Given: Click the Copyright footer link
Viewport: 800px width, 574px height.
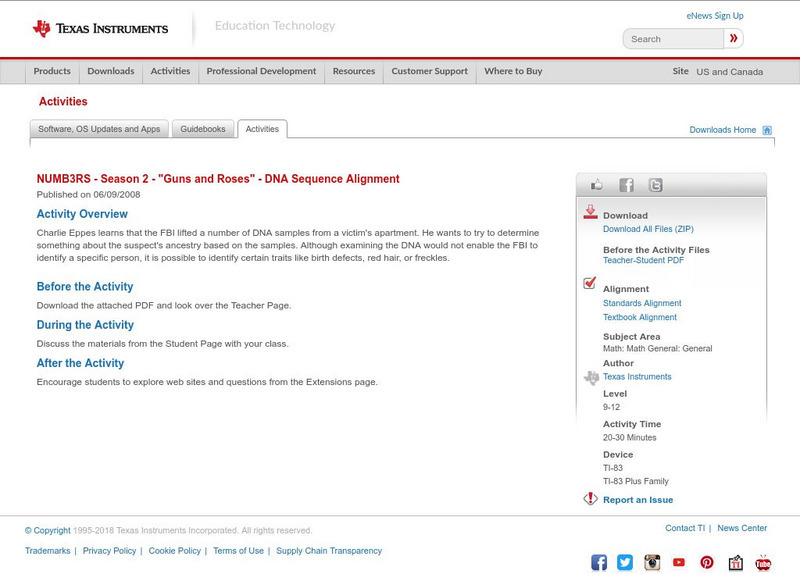Looking at the screenshot, I should (47, 531).
